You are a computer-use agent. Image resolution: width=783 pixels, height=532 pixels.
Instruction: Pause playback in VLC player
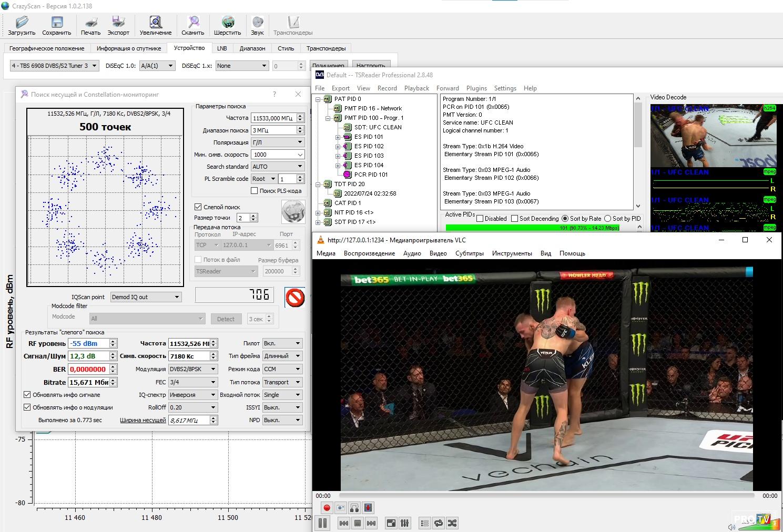click(322, 523)
